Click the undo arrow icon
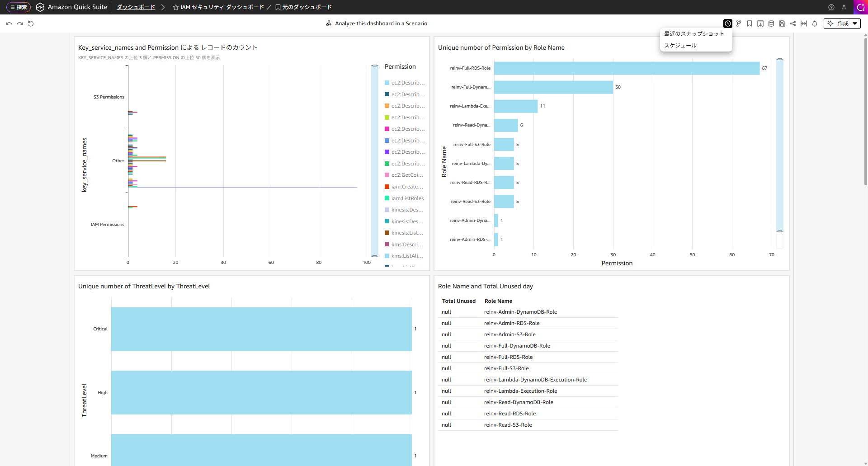The height and width of the screenshot is (466, 868). 9,24
